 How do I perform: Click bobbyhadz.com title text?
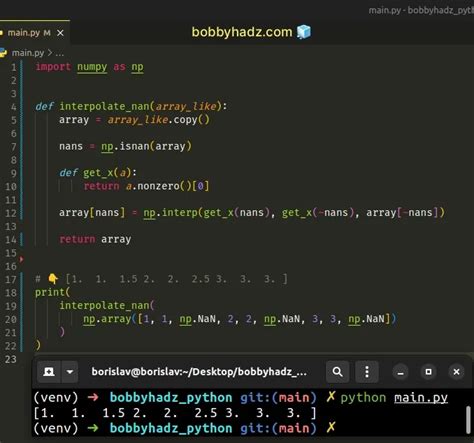click(242, 32)
